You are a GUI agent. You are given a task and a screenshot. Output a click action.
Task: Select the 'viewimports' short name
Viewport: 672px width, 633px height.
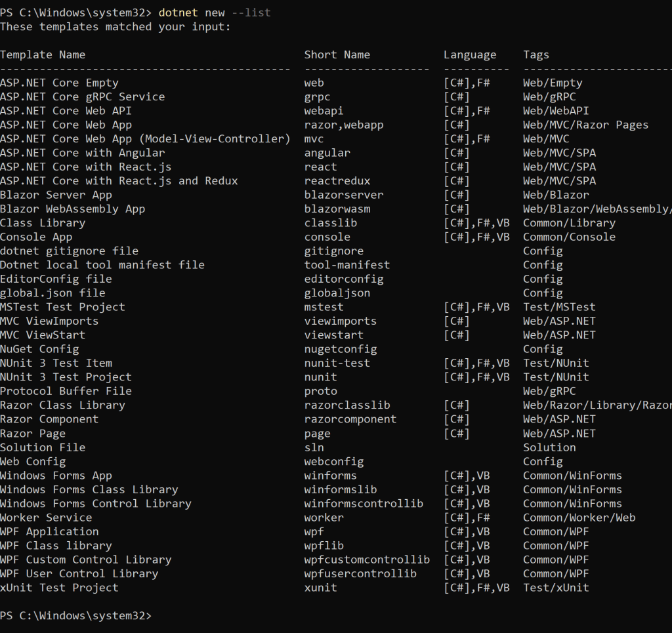pyautogui.click(x=341, y=321)
